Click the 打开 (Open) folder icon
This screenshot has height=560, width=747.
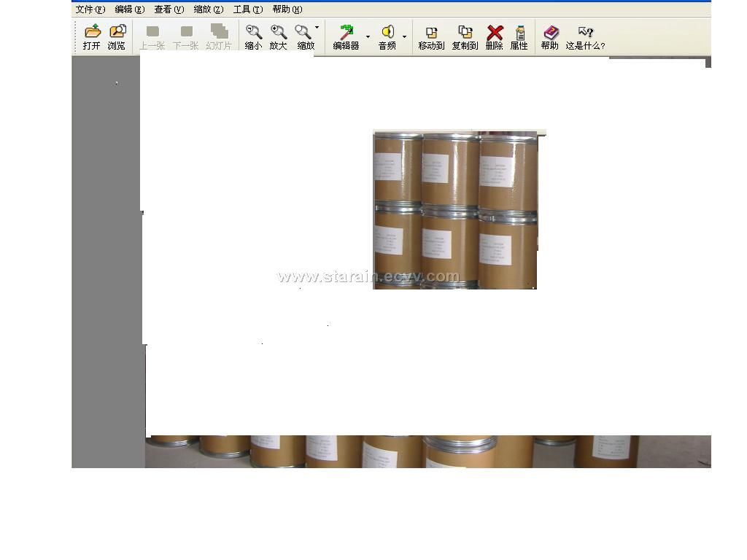tap(92, 33)
